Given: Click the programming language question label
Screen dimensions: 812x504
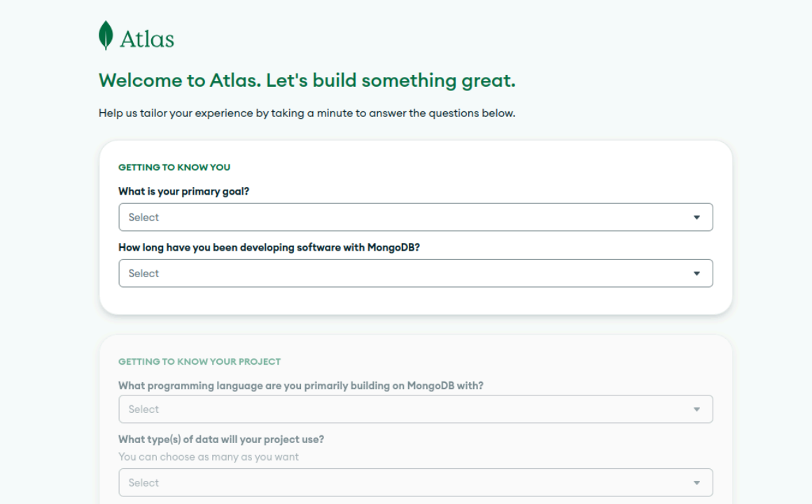Looking at the screenshot, I should (x=302, y=386).
